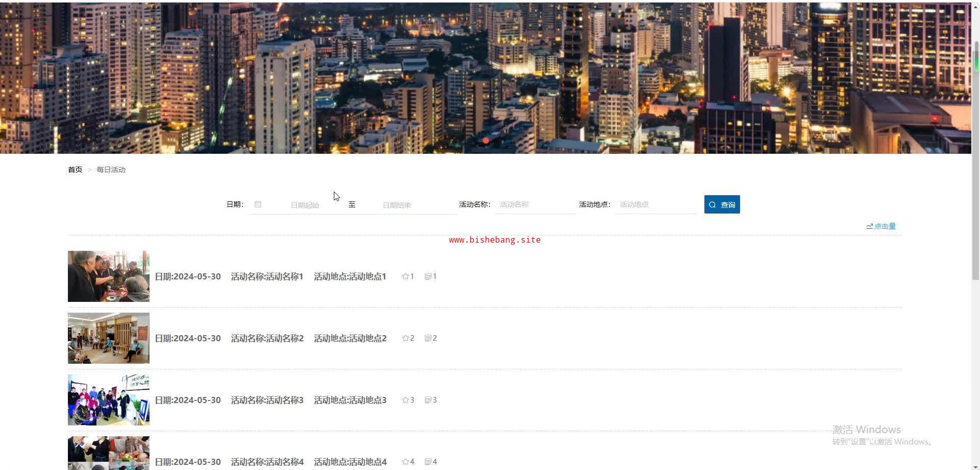The width and height of the screenshot is (980, 470).
Task: Go to 首页 in the breadcrumb
Action: point(75,170)
